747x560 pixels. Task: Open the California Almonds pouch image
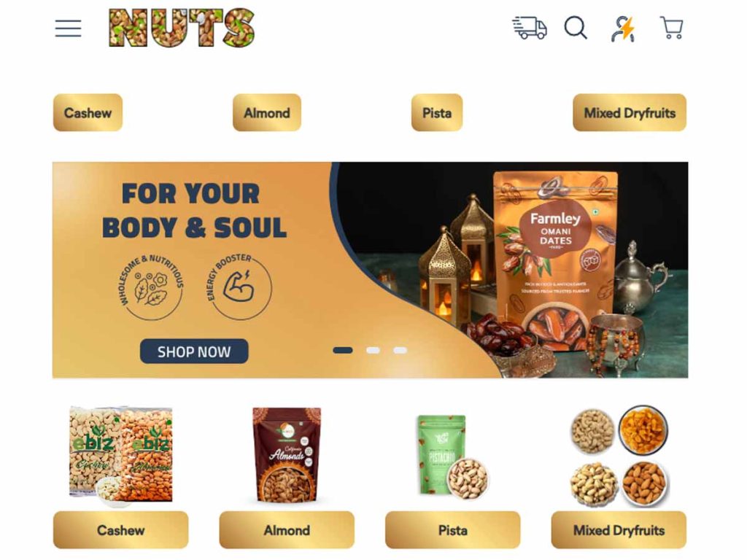coord(287,456)
